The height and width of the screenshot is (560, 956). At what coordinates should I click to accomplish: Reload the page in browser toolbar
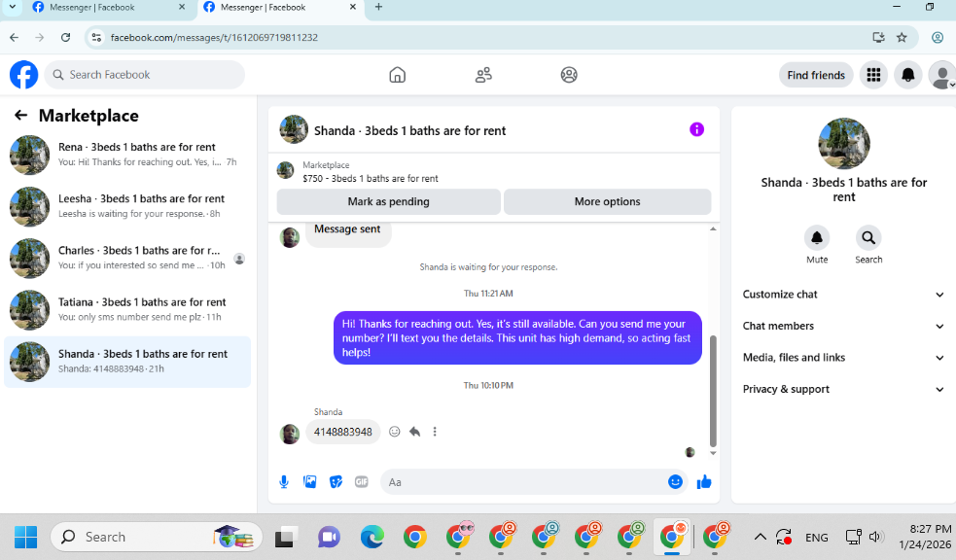tap(66, 37)
